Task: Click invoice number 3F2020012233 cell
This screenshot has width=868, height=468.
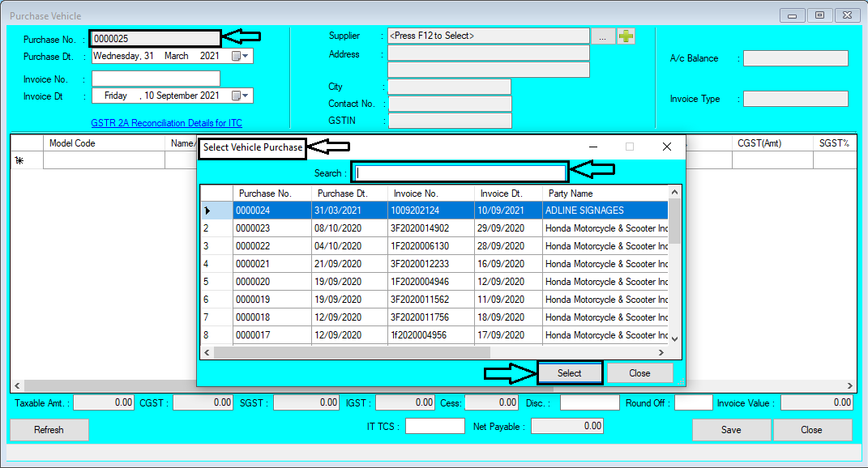Action: click(x=430, y=264)
